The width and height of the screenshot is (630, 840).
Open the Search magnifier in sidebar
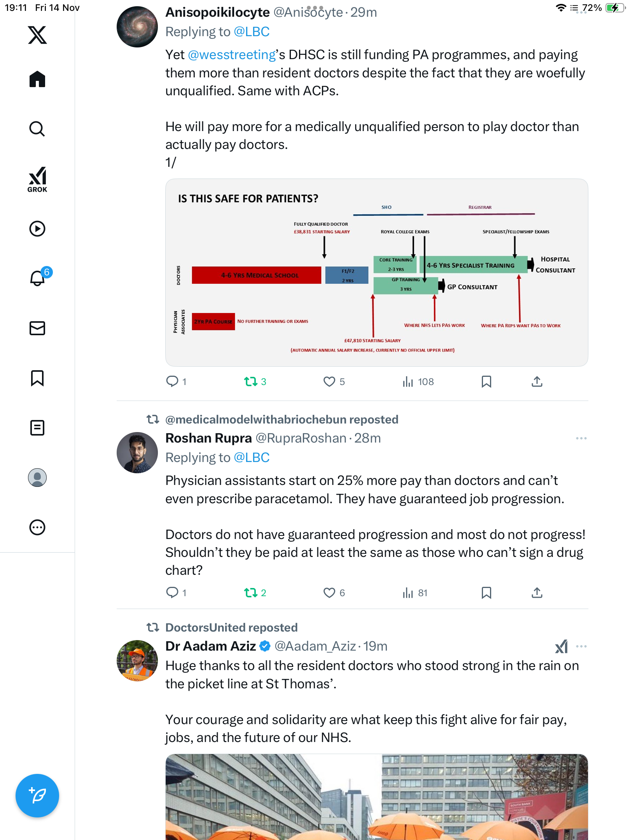point(37,129)
